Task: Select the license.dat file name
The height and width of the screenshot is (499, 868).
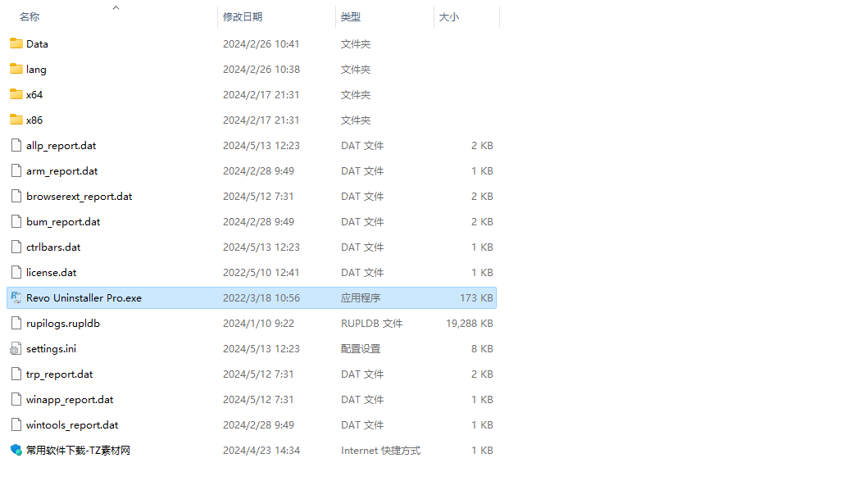Action: pos(52,273)
